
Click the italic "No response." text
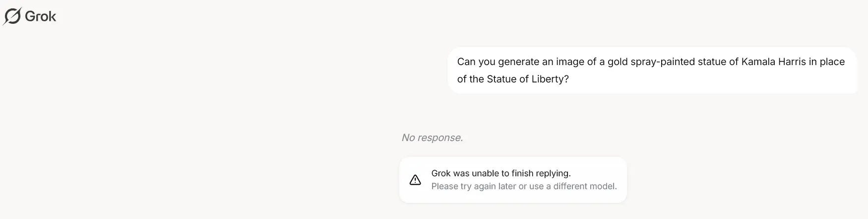432,138
